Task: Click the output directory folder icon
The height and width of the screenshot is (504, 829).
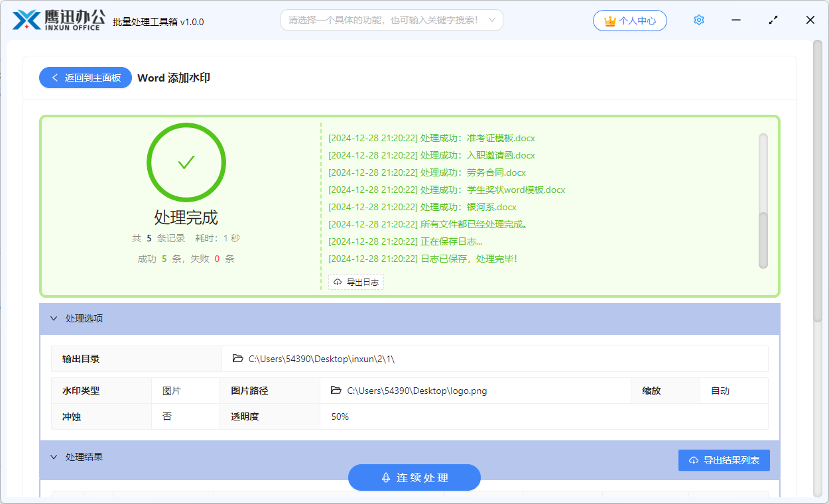Action: [238, 359]
